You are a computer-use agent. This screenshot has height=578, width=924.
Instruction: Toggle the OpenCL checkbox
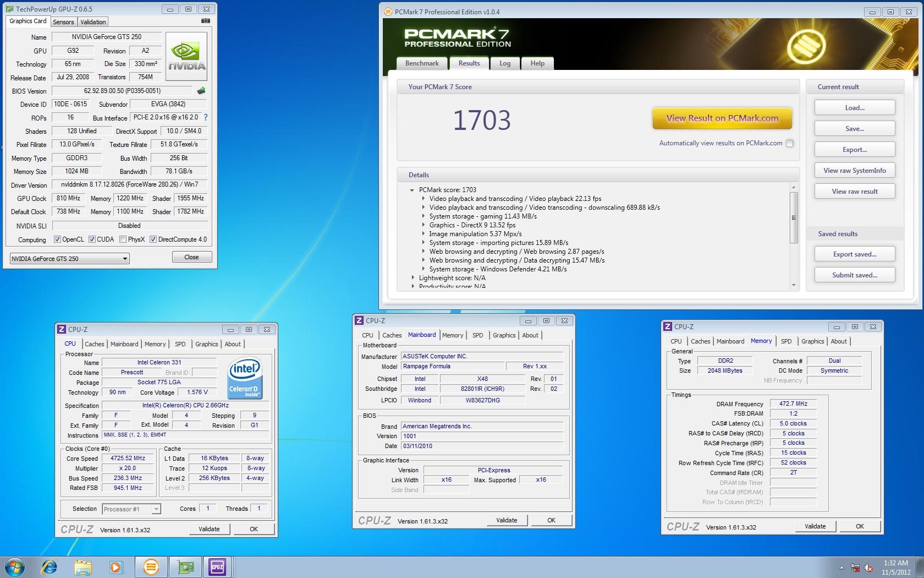(x=57, y=239)
